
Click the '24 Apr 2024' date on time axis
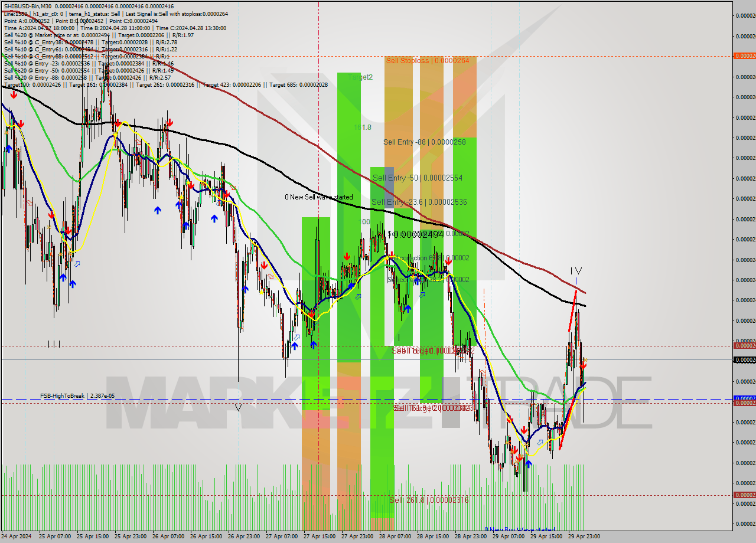pos(16,537)
